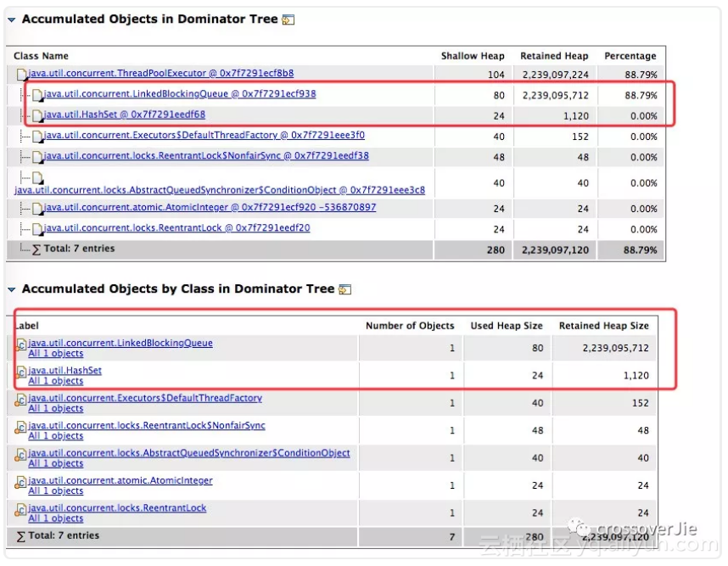Click class icon of AtomicInteger label row
This screenshot has height=566, width=728.
20,483
